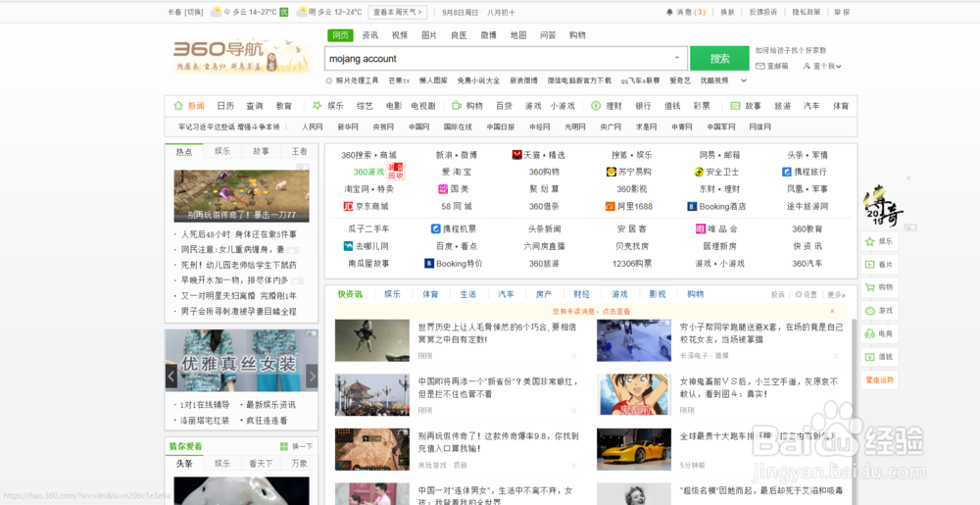Select the 资讯 search tab

(370, 35)
